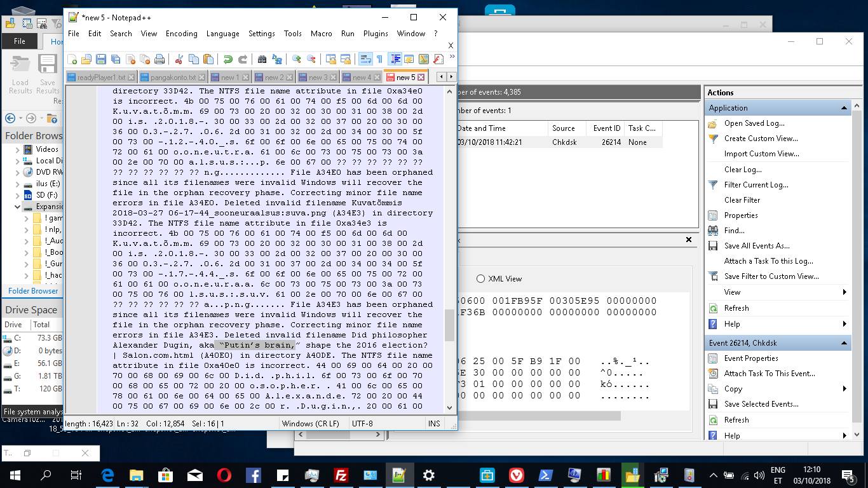Image resolution: width=868 pixels, height=488 pixels.
Task: Click the green Undo arrow
Action: pos(227,59)
